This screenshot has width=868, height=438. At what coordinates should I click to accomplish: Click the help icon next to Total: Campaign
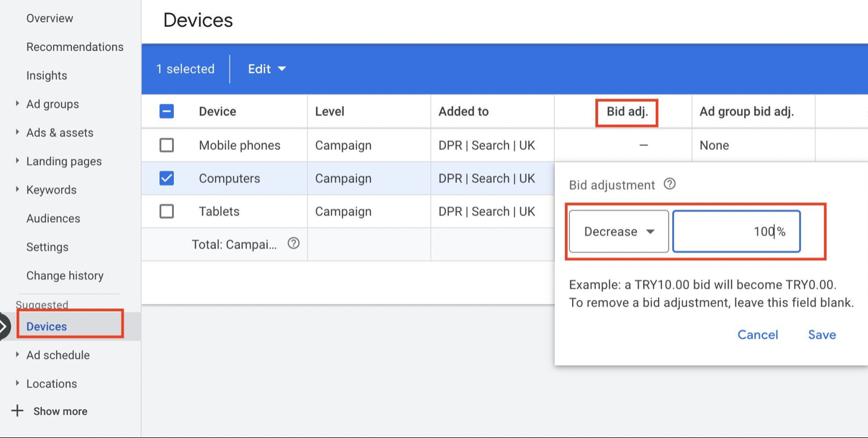pos(294,243)
